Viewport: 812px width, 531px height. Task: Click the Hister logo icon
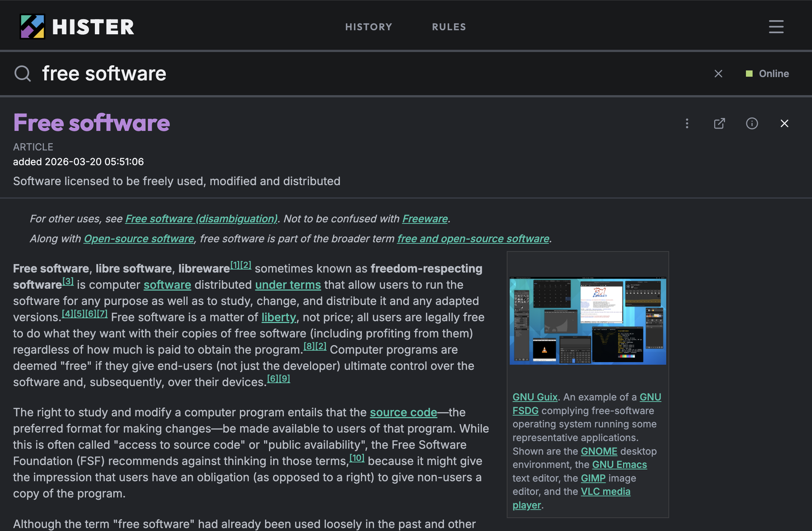point(32,27)
